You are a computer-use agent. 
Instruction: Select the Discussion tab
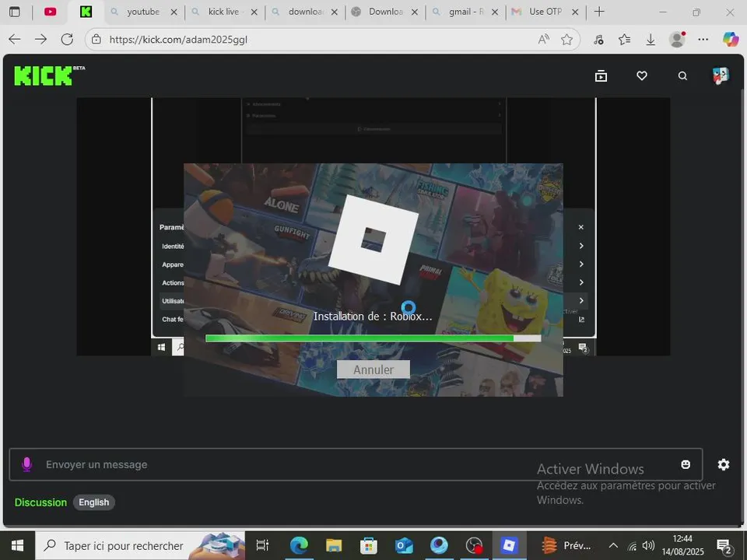click(x=40, y=502)
